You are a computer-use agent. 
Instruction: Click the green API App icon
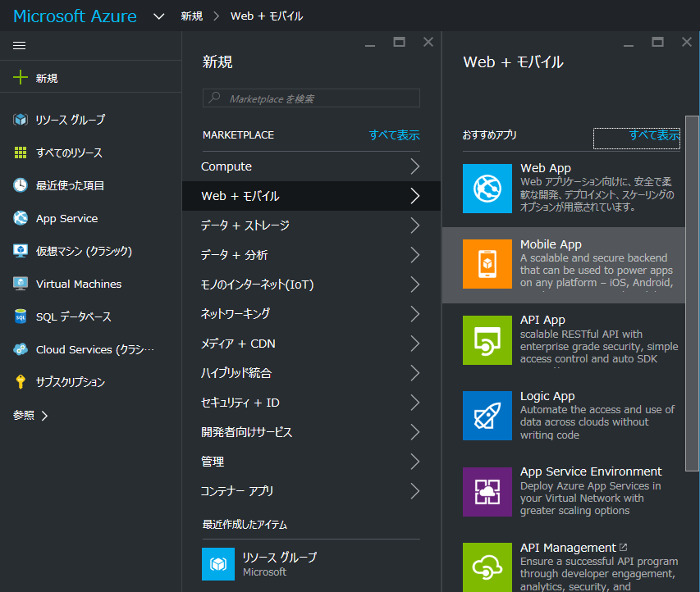tap(487, 340)
